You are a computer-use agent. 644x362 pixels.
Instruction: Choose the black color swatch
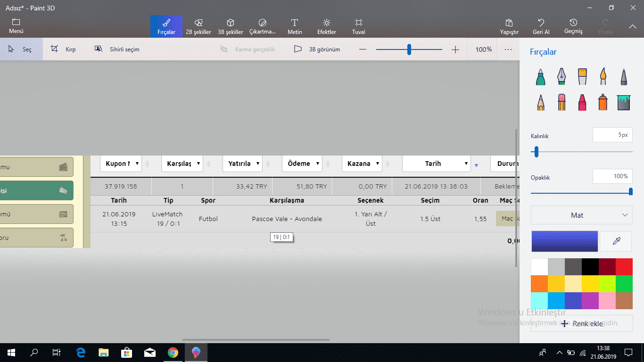[x=590, y=267]
